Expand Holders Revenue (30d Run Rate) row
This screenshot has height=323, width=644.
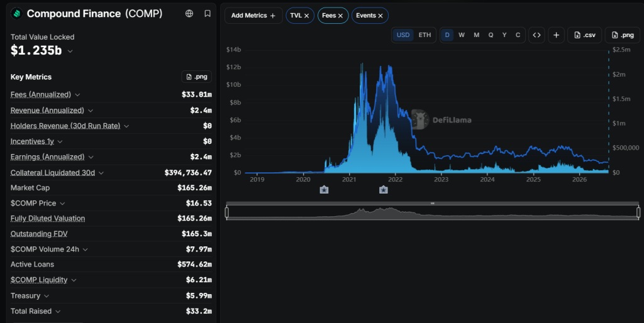(x=126, y=126)
